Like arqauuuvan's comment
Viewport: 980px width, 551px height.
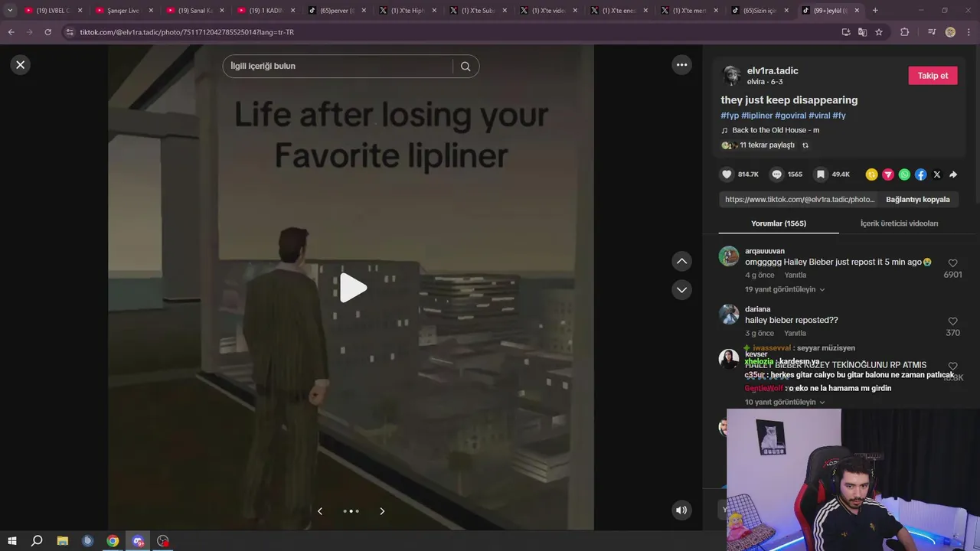pos(952,263)
